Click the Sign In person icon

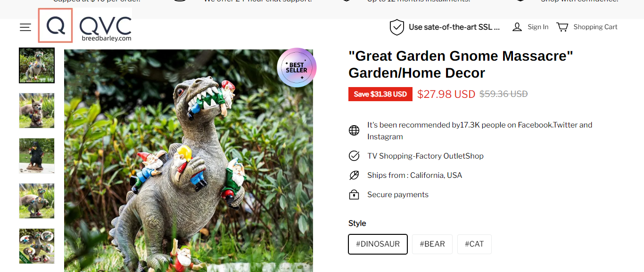coord(517,27)
